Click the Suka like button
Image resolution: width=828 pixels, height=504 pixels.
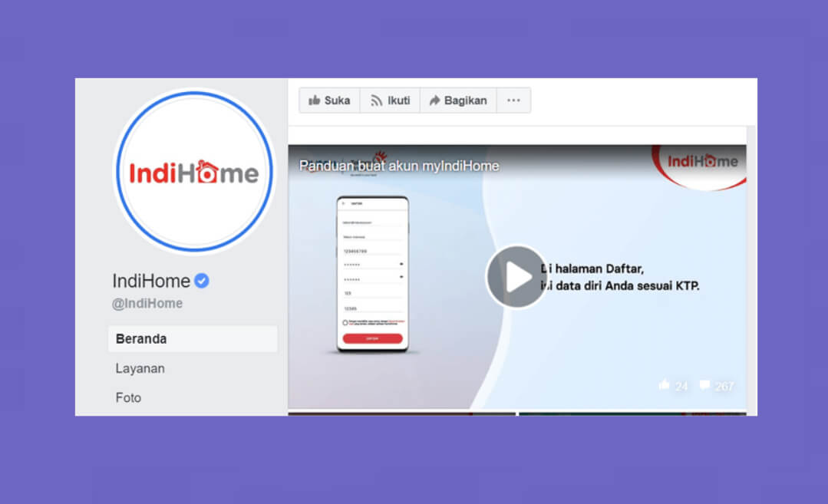(329, 100)
